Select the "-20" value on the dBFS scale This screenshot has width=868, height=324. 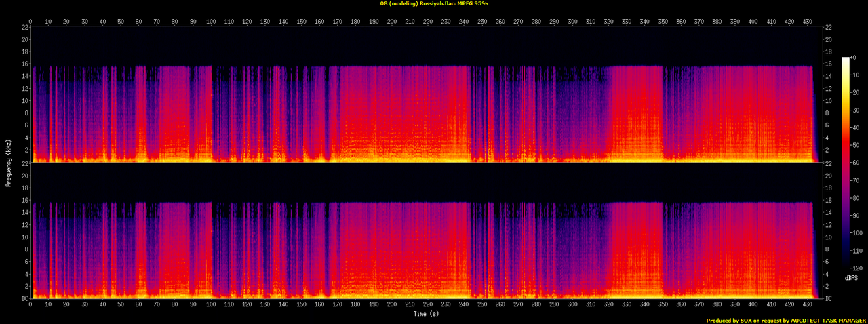coord(856,92)
